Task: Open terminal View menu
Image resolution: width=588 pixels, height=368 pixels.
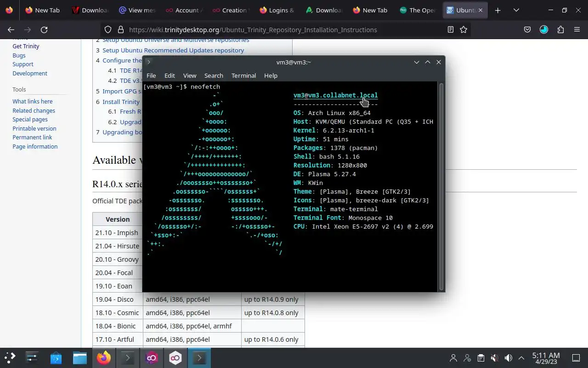Action: 190,75
